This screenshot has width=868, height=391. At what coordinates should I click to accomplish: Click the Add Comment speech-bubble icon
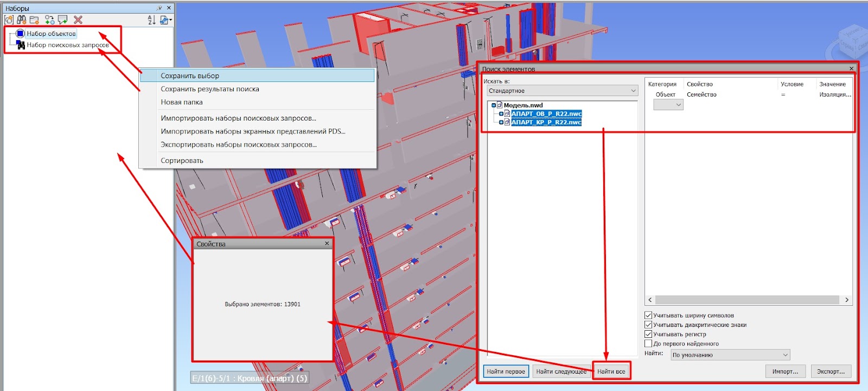tap(63, 20)
